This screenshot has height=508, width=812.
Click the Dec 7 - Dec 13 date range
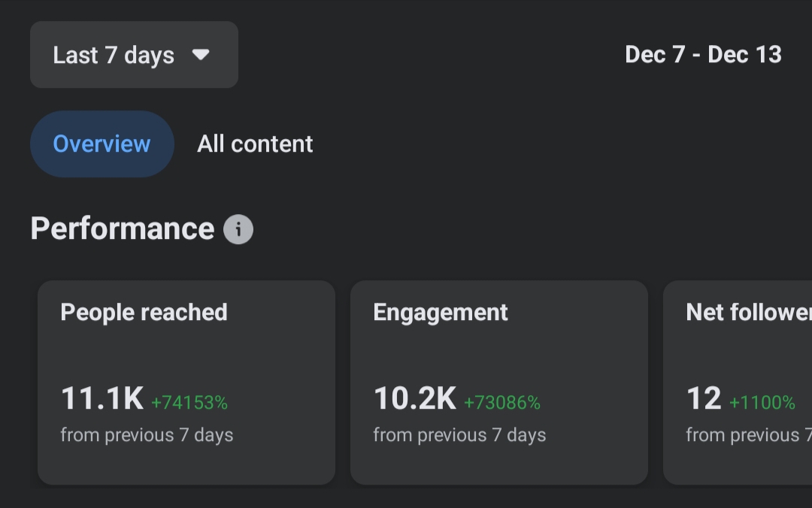[x=703, y=54]
